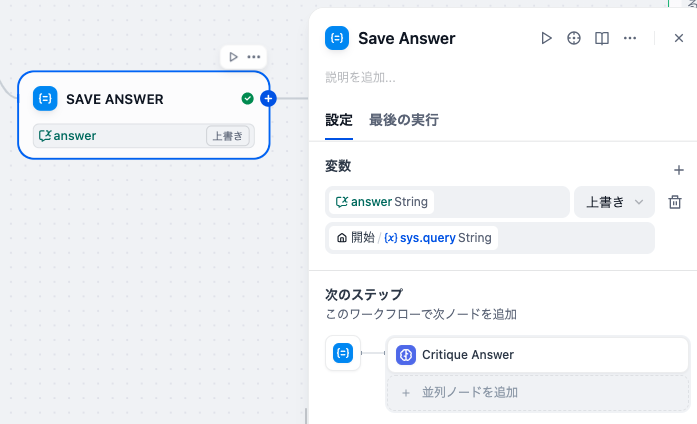Click the locate-node crosshair icon in panel header
The width and height of the screenshot is (697, 424).
(574, 38)
